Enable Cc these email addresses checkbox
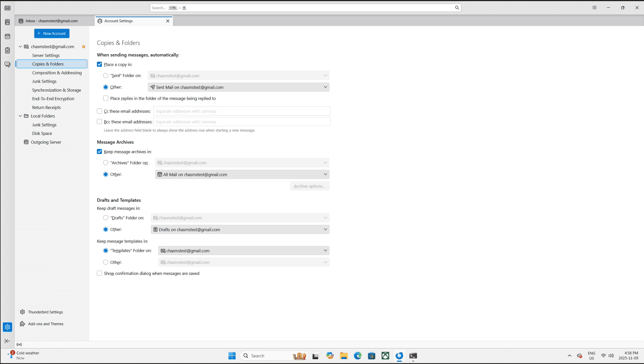 click(100, 111)
